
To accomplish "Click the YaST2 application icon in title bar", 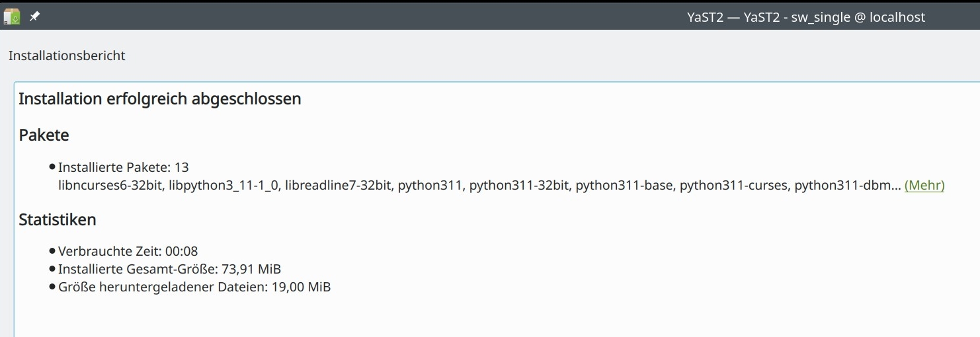I will 12,17.
